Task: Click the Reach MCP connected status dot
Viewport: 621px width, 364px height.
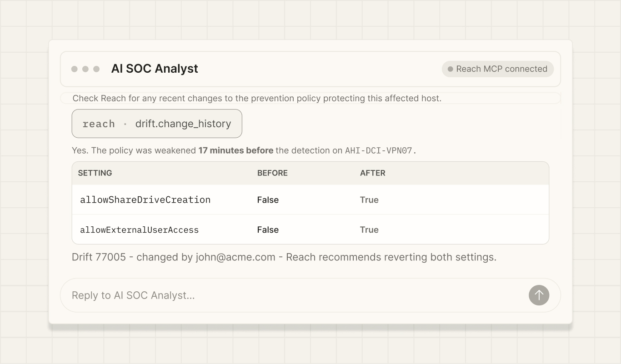Action: point(451,69)
